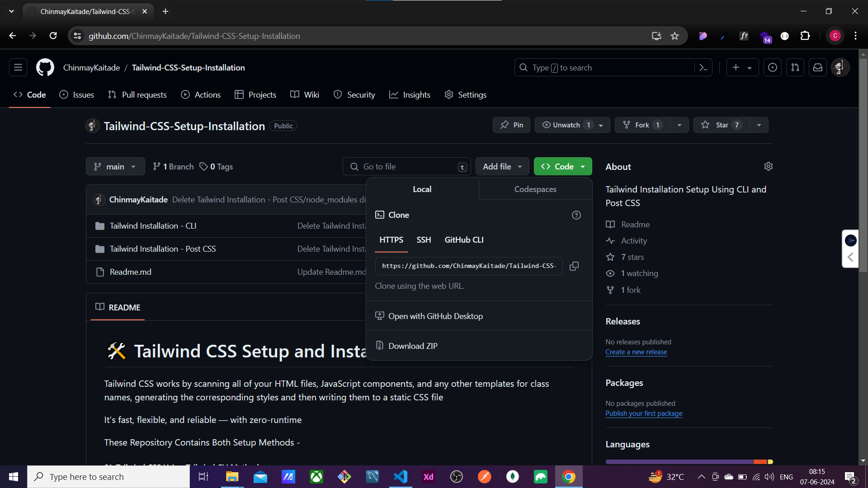Open the command palette icon in search bar

pos(703,68)
